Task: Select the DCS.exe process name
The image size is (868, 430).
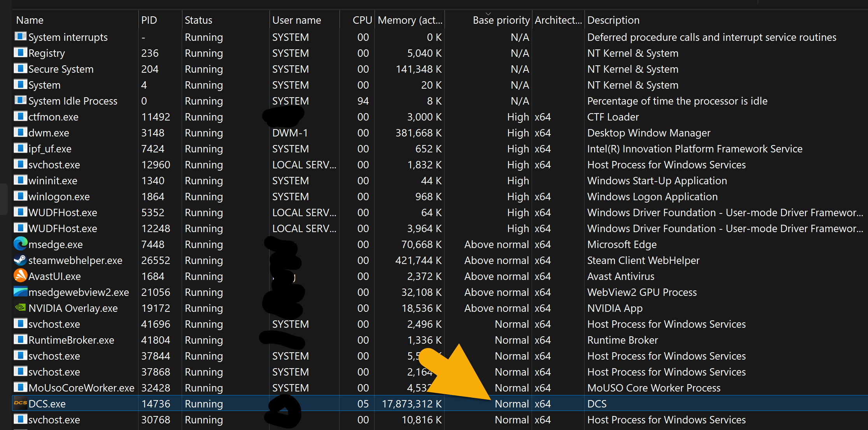Action: click(47, 404)
